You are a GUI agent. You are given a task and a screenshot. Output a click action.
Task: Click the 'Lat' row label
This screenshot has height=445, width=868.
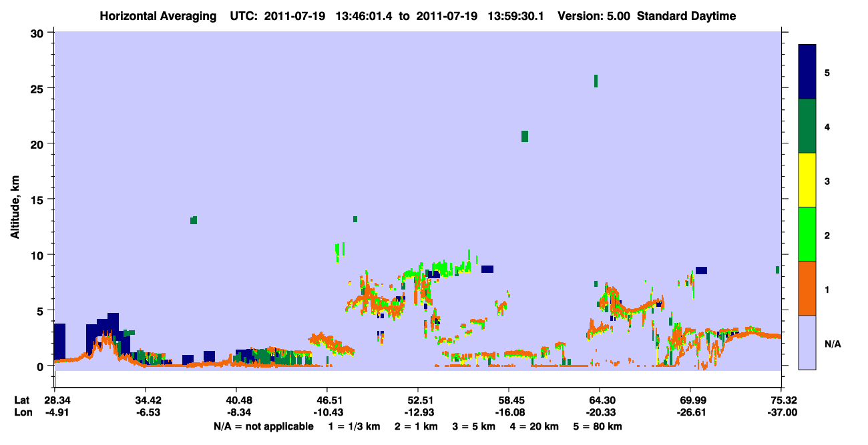[21, 400]
